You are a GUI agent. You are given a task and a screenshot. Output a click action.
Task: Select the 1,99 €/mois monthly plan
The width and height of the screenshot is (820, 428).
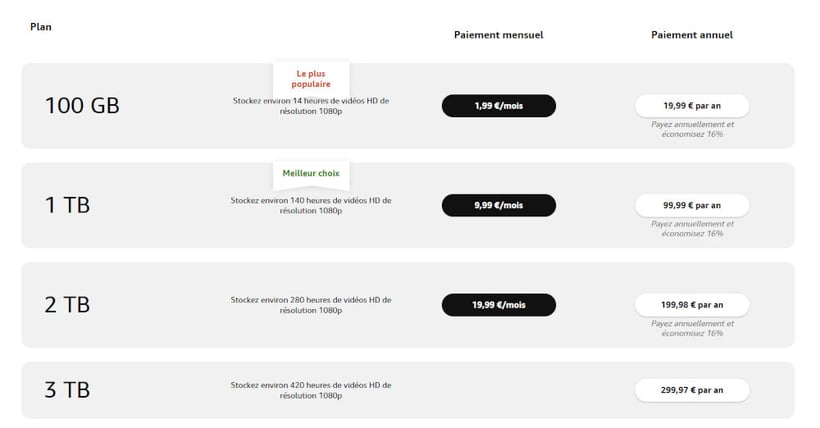pyautogui.click(x=498, y=105)
